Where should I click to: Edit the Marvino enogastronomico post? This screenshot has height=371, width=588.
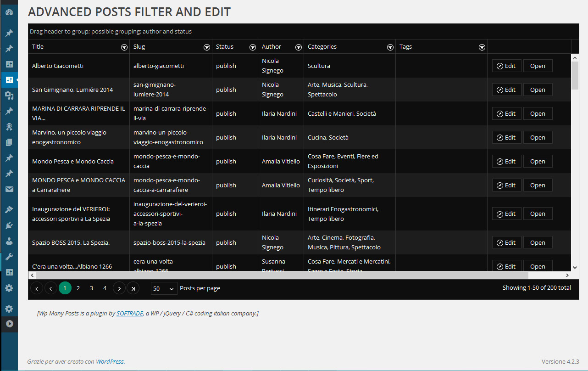click(x=506, y=137)
